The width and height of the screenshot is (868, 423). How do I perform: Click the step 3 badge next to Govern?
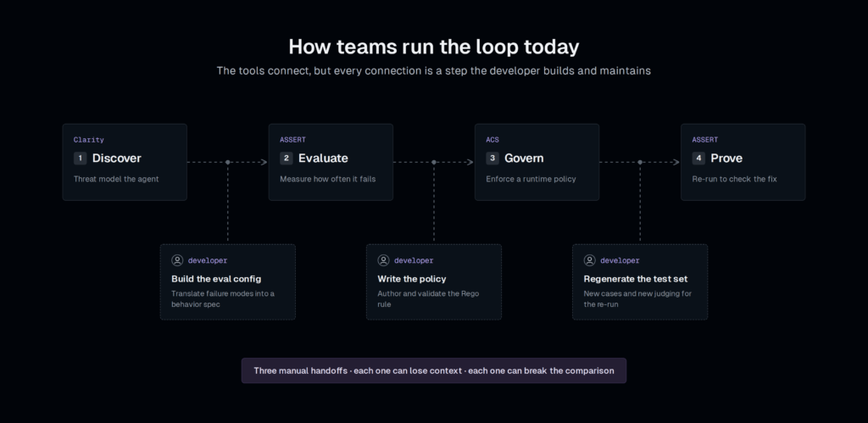coord(492,159)
